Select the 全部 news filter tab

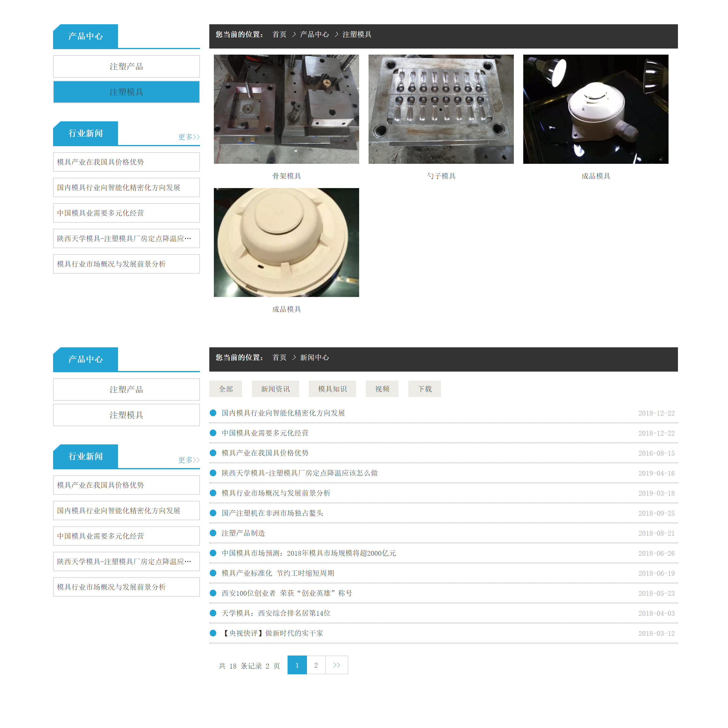click(x=226, y=389)
